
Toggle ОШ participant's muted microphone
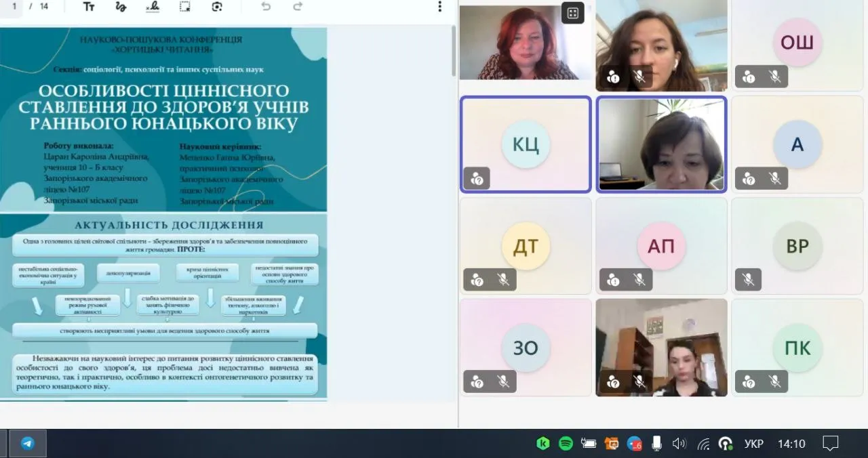pos(775,77)
